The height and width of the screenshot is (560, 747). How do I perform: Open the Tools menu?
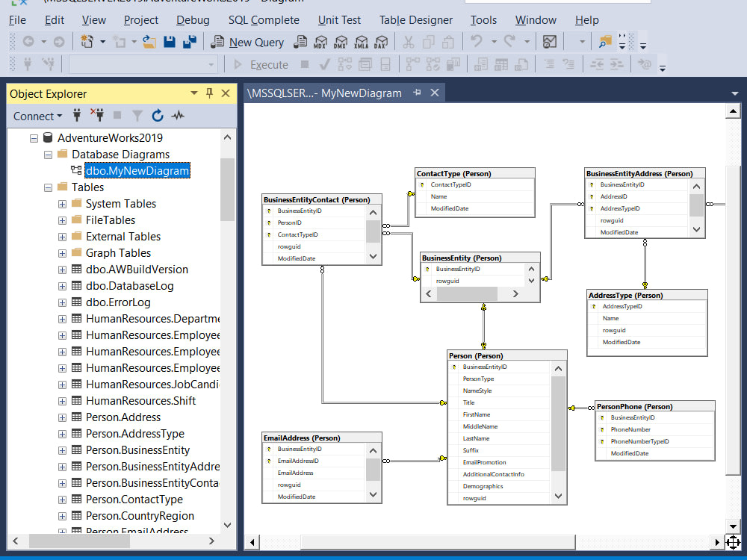tap(483, 20)
